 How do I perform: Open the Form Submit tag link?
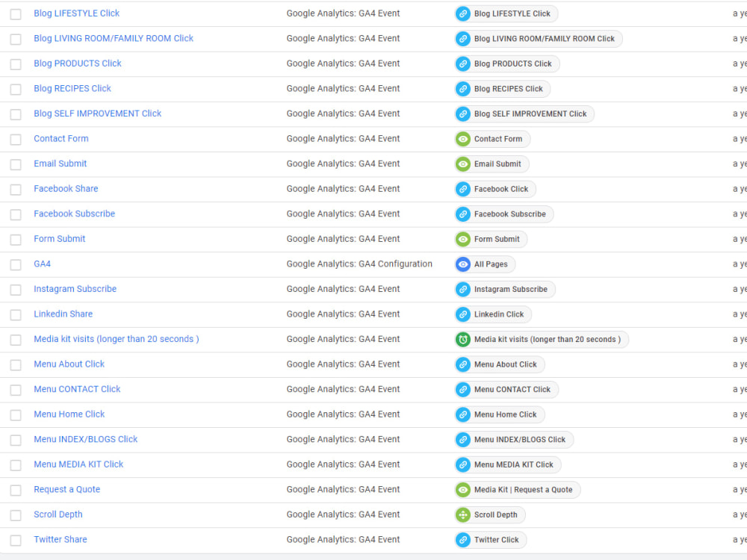tap(60, 239)
